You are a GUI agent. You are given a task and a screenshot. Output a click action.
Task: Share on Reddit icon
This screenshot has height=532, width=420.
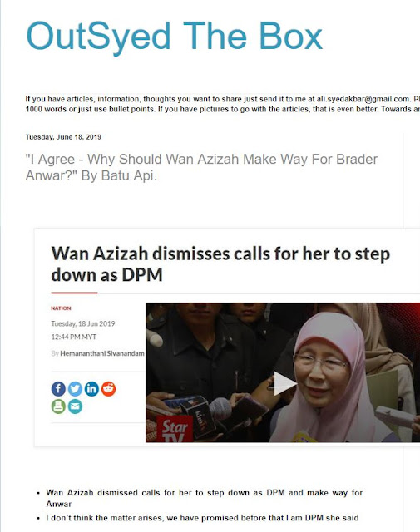click(x=108, y=389)
